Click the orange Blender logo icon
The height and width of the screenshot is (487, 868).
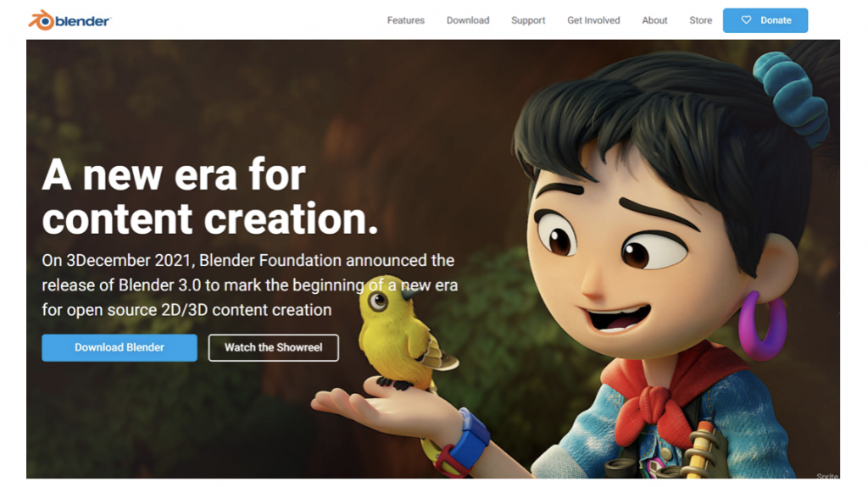(42, 20)
